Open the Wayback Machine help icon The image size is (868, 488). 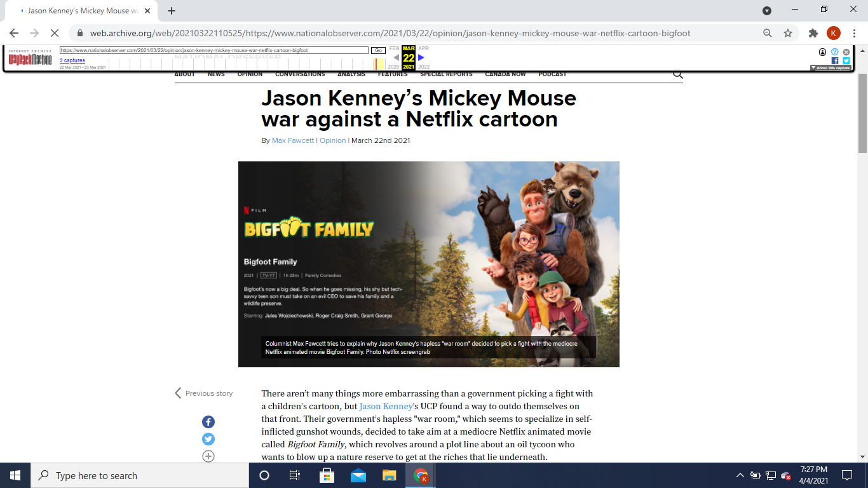click(x=834, y=52)
